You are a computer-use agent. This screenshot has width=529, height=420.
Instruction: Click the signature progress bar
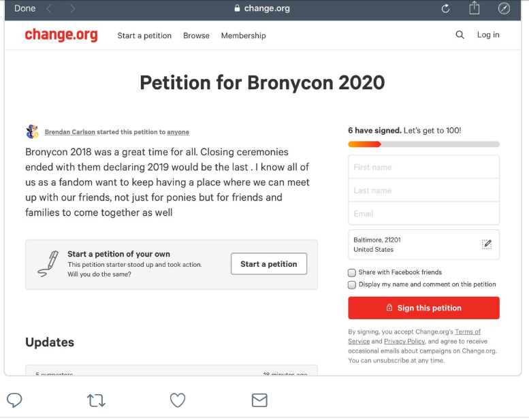point(423,144)
